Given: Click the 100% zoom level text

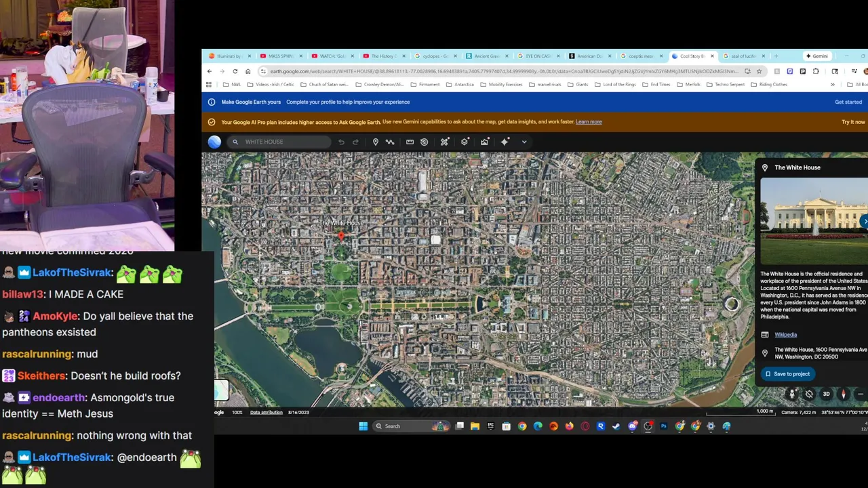Looking at the screenshot, I should (237, 412).
